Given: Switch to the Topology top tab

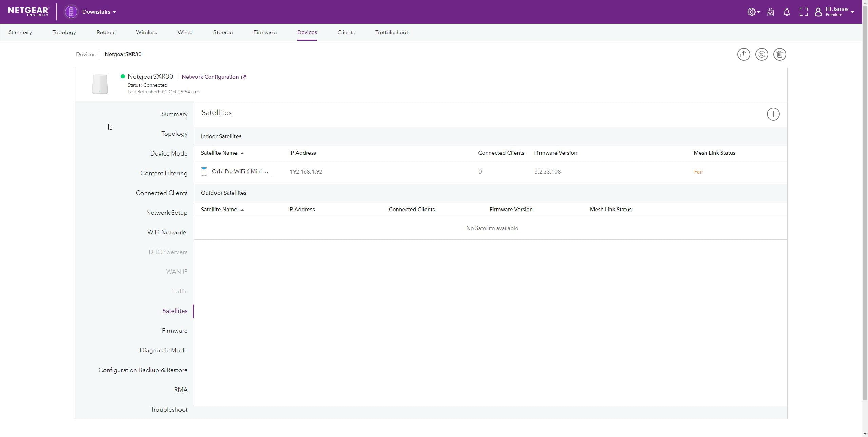Looking at the screenshot, I should 64,32.
